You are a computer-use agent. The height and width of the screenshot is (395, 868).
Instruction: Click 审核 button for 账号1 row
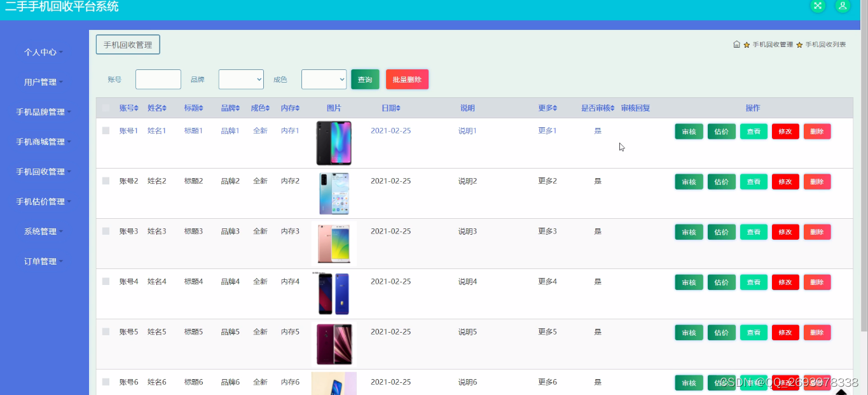click(689, 132)
